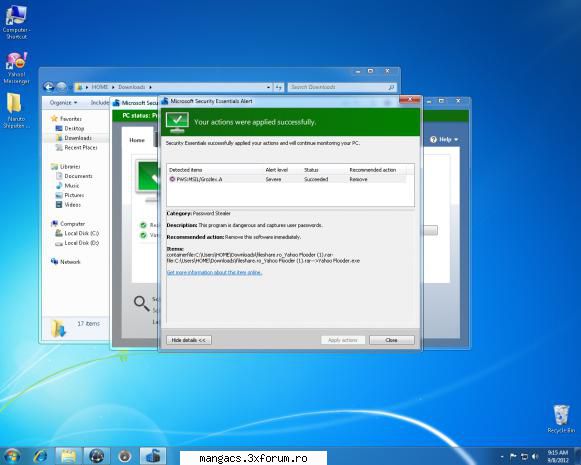Select the Naruto Shippuden folder on desktop
This screenshot has width=581, height=465.
click(x=16, y=110)
